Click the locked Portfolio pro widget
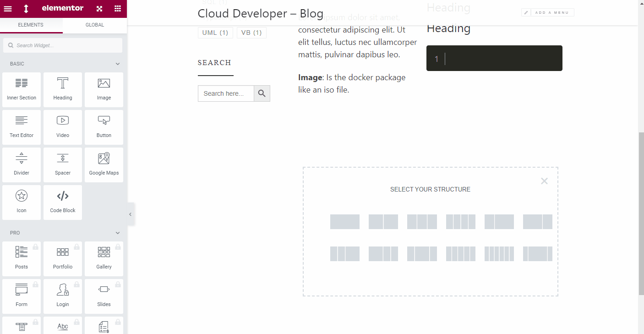Viewport: 644px width, 334px height. 63,259
